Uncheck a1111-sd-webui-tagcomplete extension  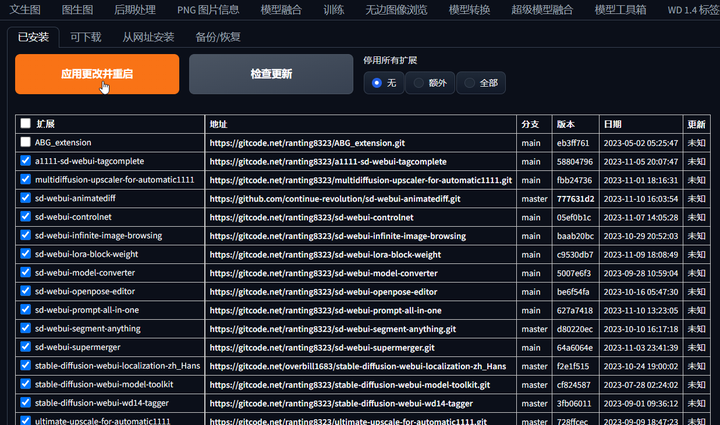pos(26,161)
